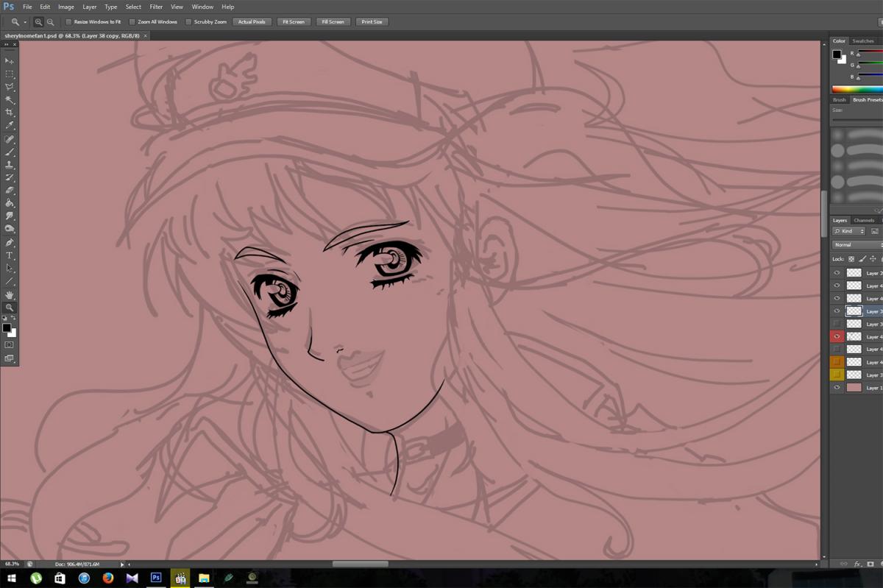Show the yellow-labeled layer

[837, 375]
